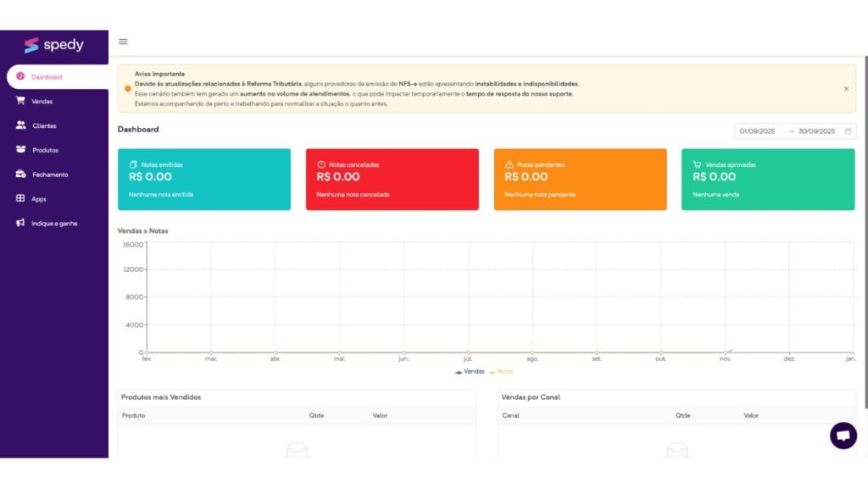Collapse the sidebar with the hamburger toggle
The image size is (868, 488).
(x=123, y=42)
